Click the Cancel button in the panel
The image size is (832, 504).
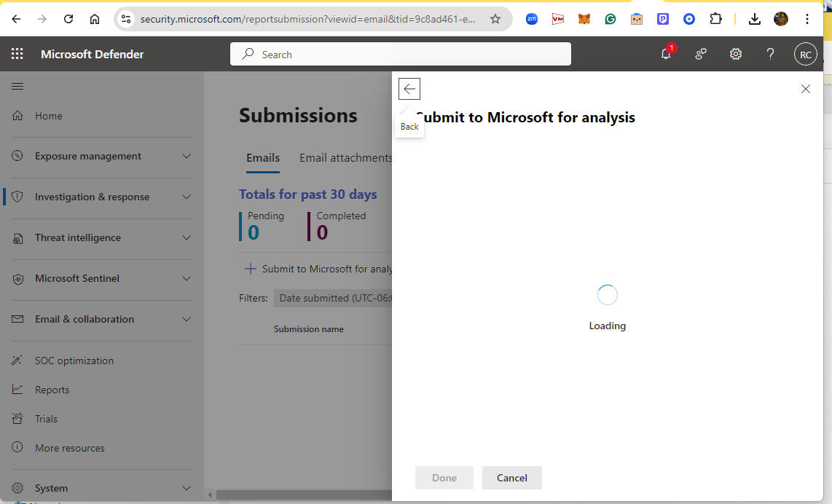511,478
